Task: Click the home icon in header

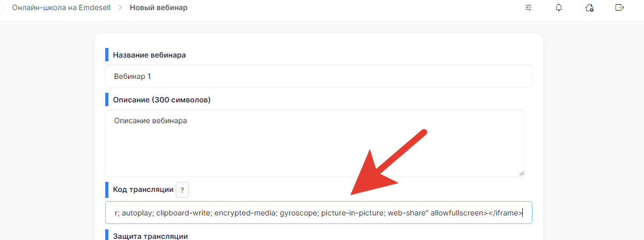Action: [x=590, y=8]
